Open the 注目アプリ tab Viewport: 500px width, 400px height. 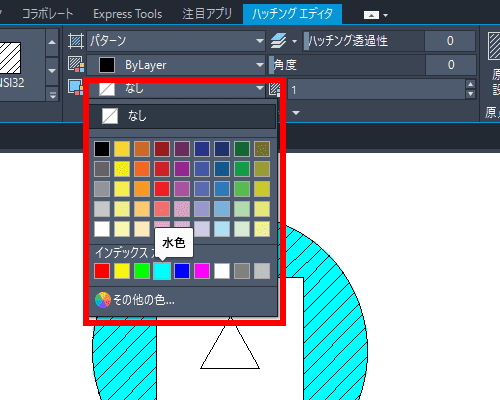[207, 14]
